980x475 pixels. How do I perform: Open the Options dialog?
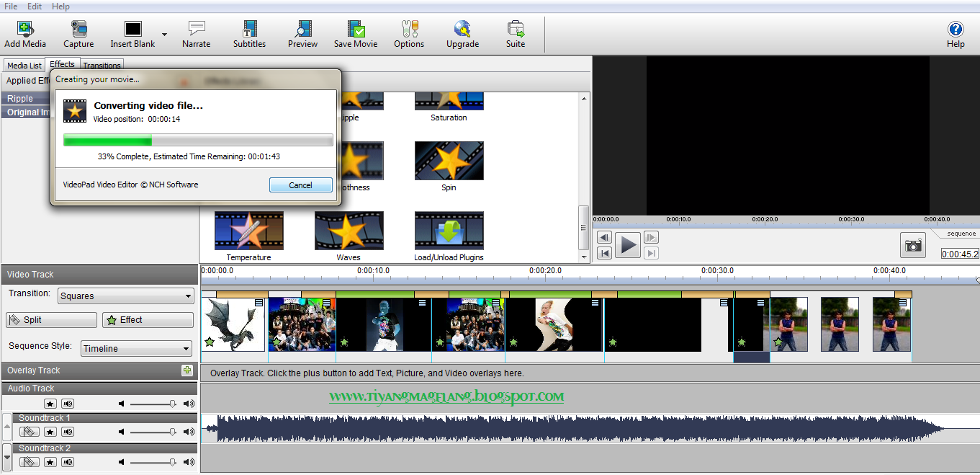409,34
